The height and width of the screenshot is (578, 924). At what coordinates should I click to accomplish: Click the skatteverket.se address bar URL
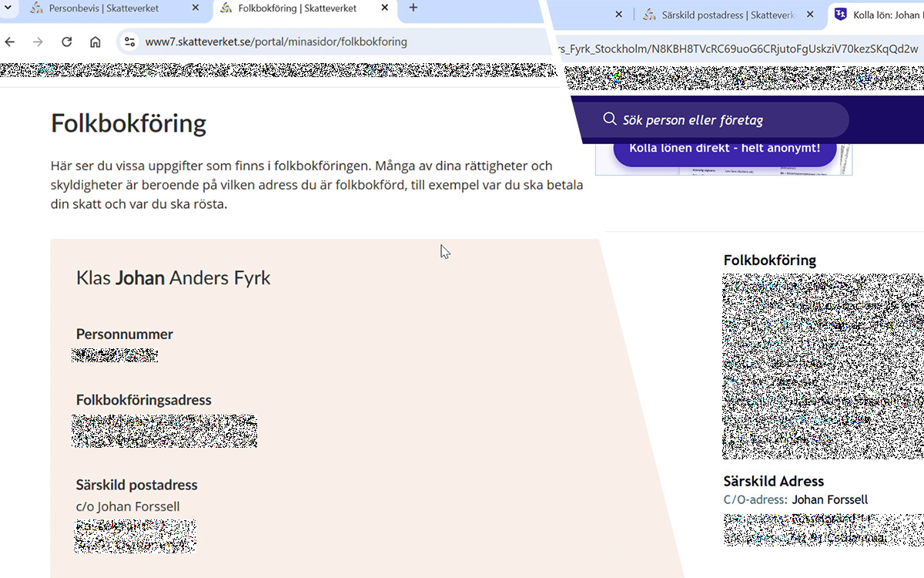(276, 42)
